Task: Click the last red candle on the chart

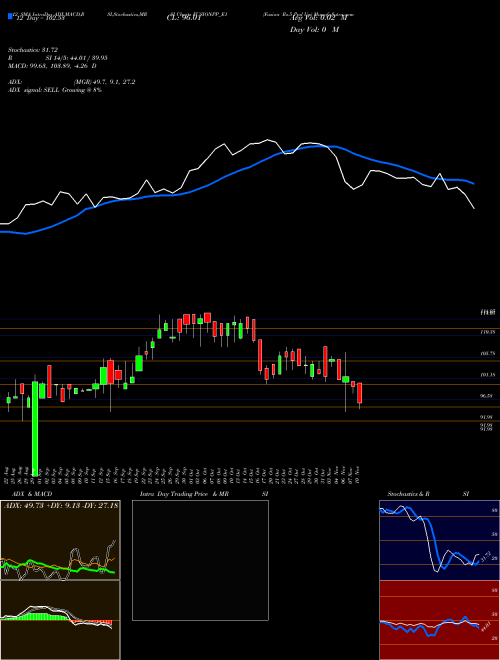Action: coord(360,393)
